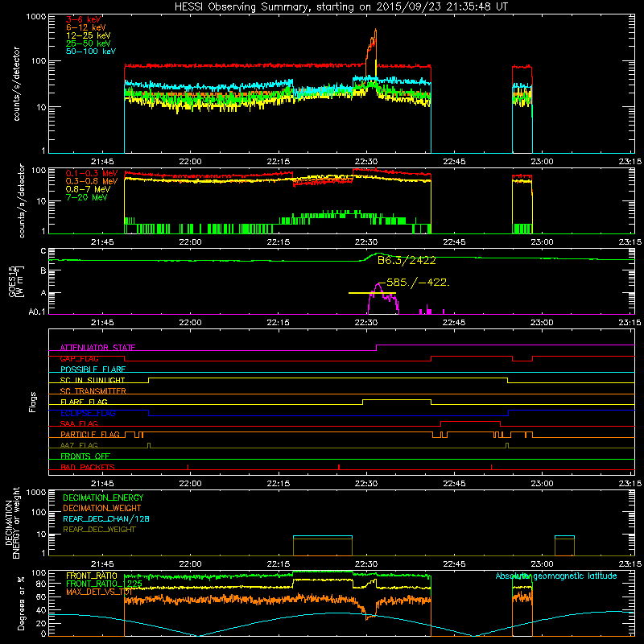Select the SAA_FLAG label
The height and width of the screenshot is (644, 644).
click(79, 423)
